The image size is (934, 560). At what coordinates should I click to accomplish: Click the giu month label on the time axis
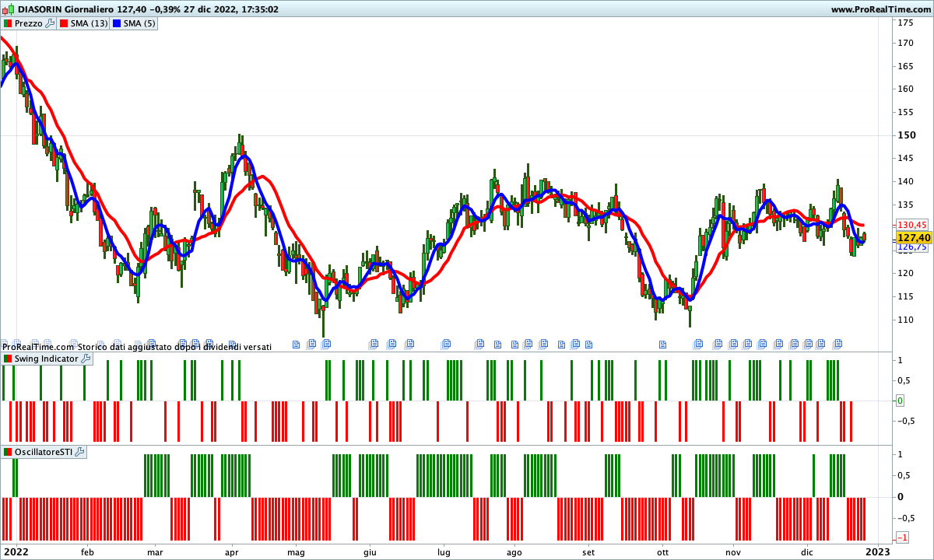pyautogui.click(x=370, y=552)
